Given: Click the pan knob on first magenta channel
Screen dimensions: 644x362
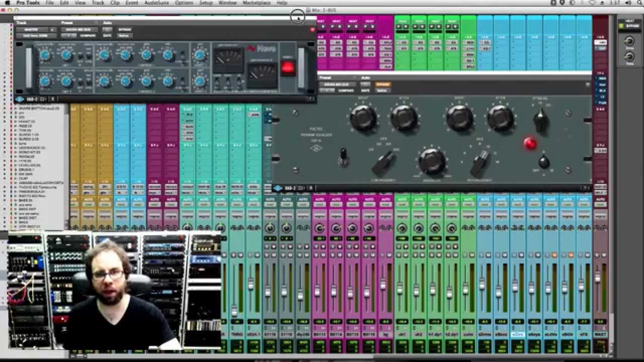Looking at the screenshot, I should point(319,228).
